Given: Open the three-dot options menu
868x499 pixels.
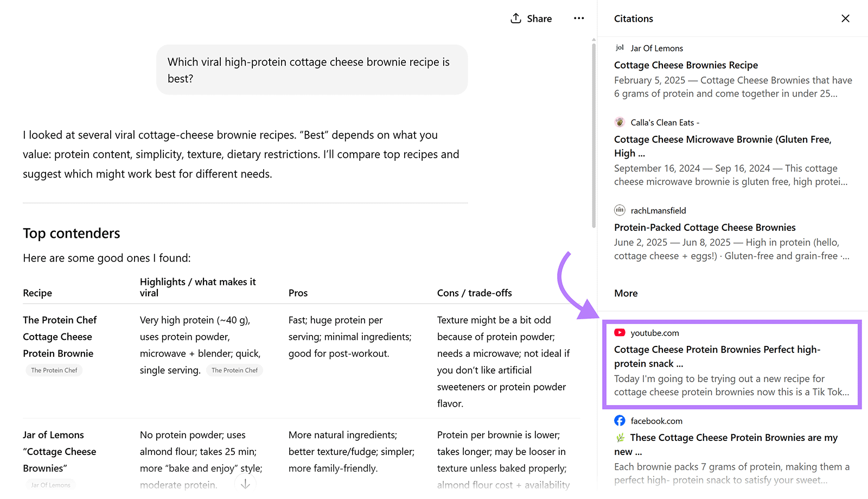Looking at the screenshot, I should (578, 18).
